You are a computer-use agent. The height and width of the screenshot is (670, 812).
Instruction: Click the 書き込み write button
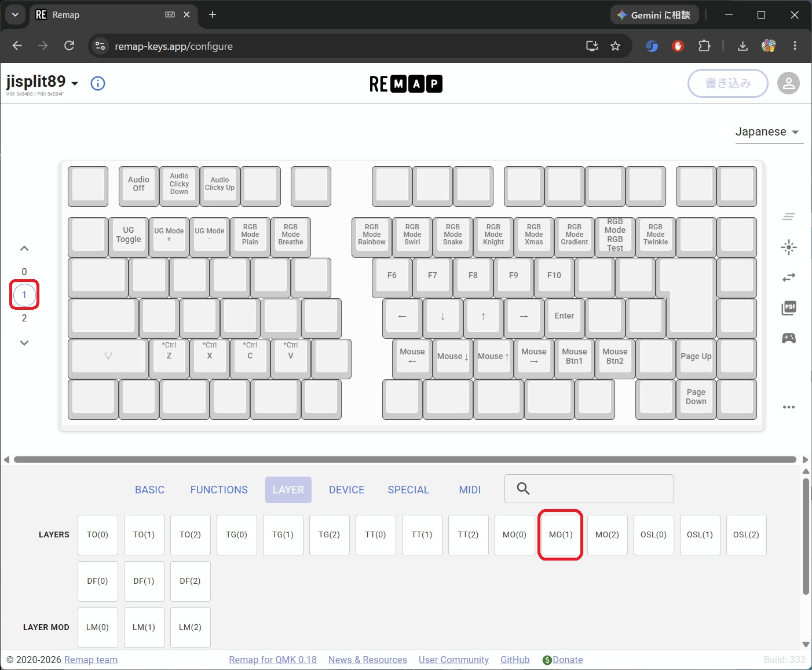[x=728, y=83]
